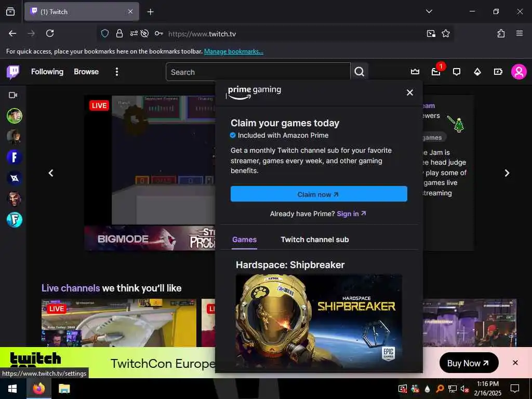
Task: Open the Browse page
Action: [86, 72]
